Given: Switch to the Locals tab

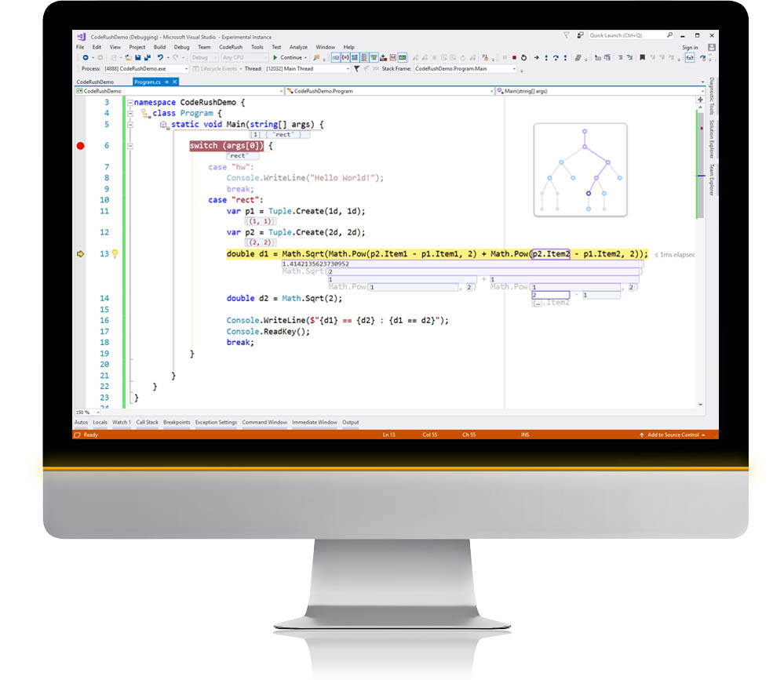Looking at the screenshot, I should [100, 423].
